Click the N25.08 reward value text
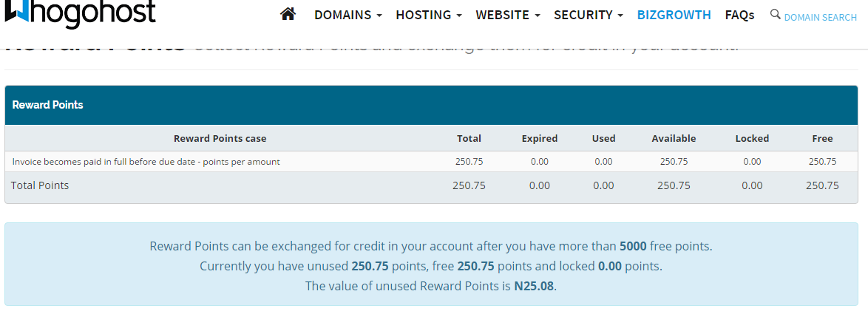 [535, 287]
